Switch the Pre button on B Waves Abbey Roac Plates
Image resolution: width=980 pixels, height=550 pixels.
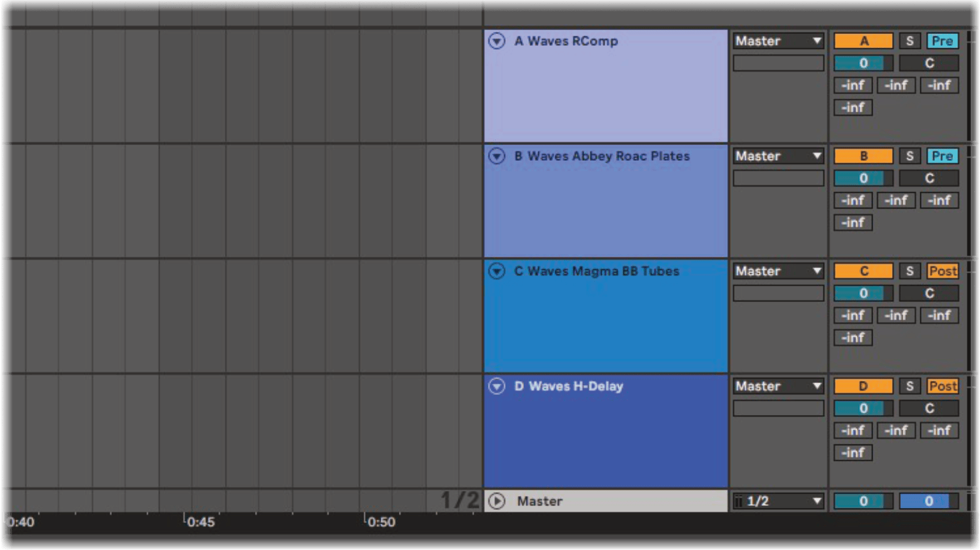[942, 156]
